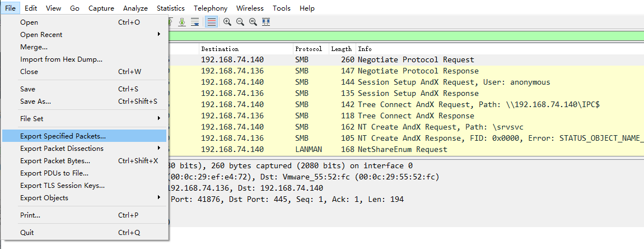Choose Export Specified Packets menu entry
This screenshot has width=644, height=249.
(63, 136)
